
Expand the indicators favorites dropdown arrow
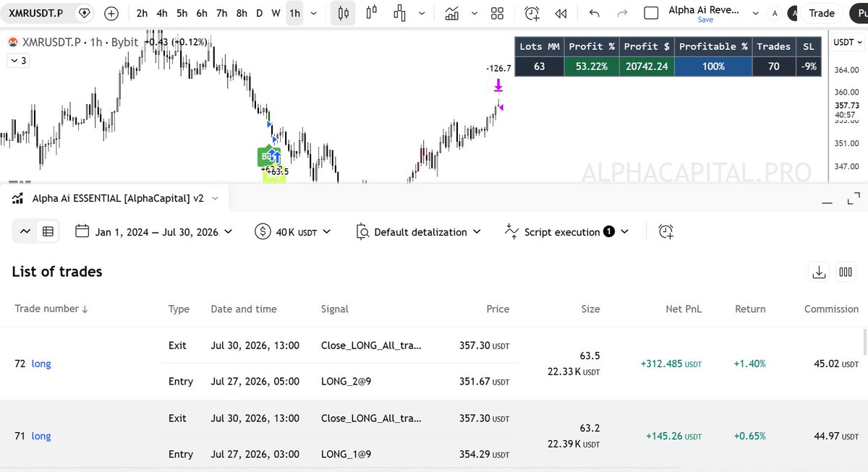(474, 13)
